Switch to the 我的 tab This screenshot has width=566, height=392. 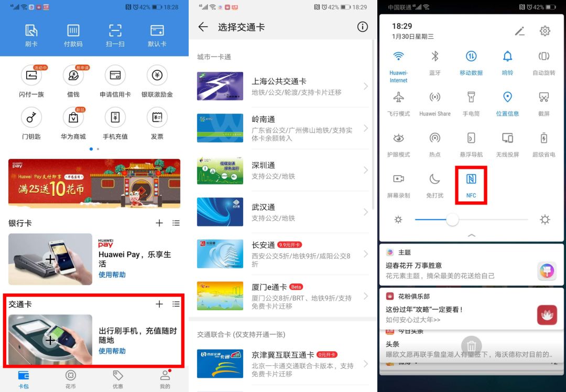[165, 379]
